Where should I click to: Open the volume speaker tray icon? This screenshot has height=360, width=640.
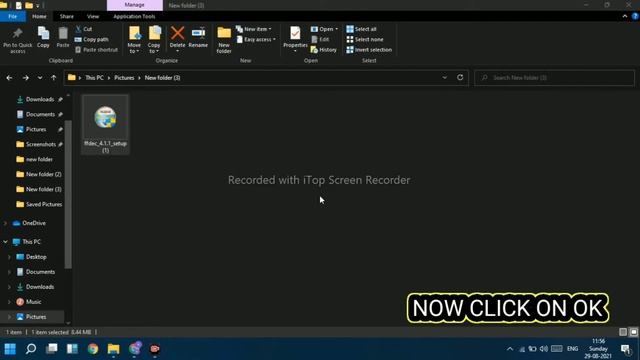point(544,349)
